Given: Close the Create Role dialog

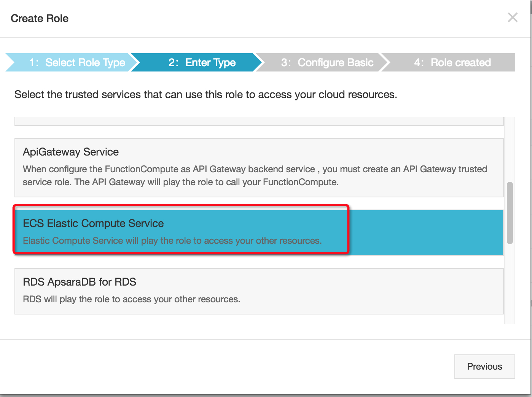Looking at the screenshot, I should point(512,17).
